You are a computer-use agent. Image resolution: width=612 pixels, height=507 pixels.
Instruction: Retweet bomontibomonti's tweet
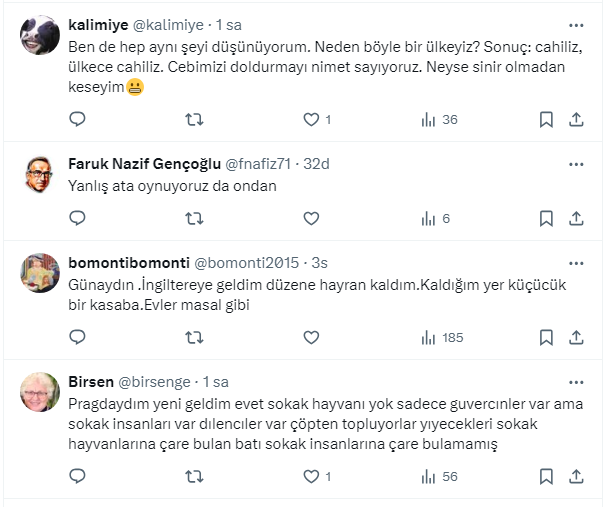pos(195,338)
